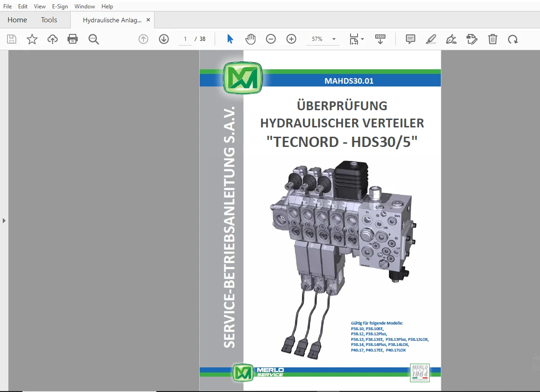Click the MAHDS30.01 document code text
540x392 pixels.
click(349, 81)
